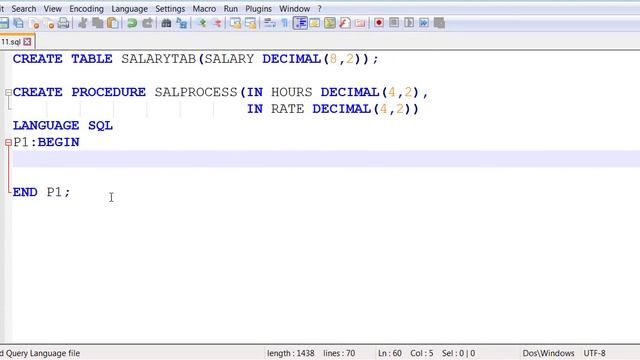The width and height of the screenshot is (640, 360).
Task: Click the Ln : 60 status entry
Action: click(x=390, y=353)
